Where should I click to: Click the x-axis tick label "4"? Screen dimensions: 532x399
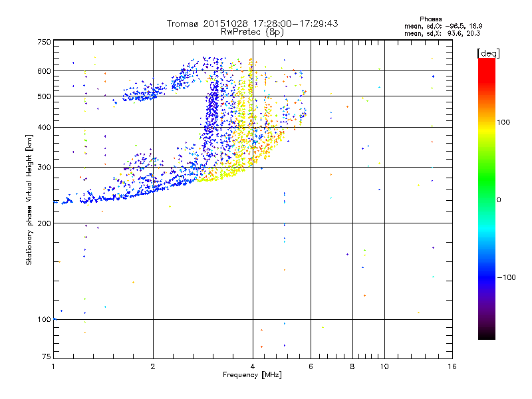click(x=253, y=366)
